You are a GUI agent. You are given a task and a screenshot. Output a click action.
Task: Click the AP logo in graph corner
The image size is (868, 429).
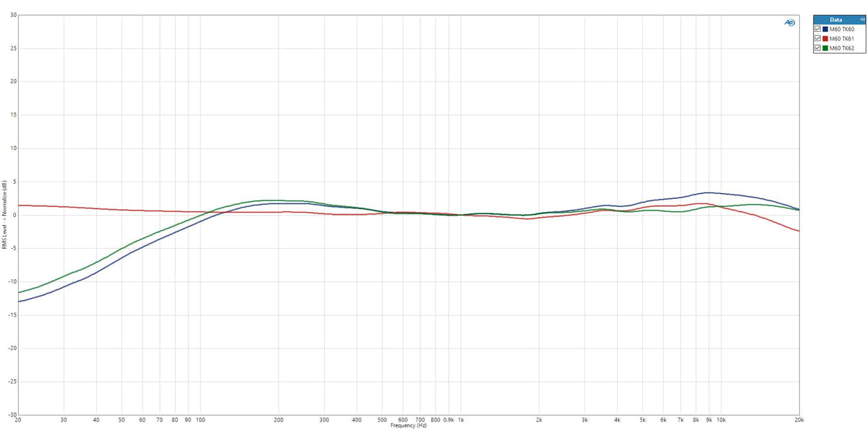click(x=789, y=22)
